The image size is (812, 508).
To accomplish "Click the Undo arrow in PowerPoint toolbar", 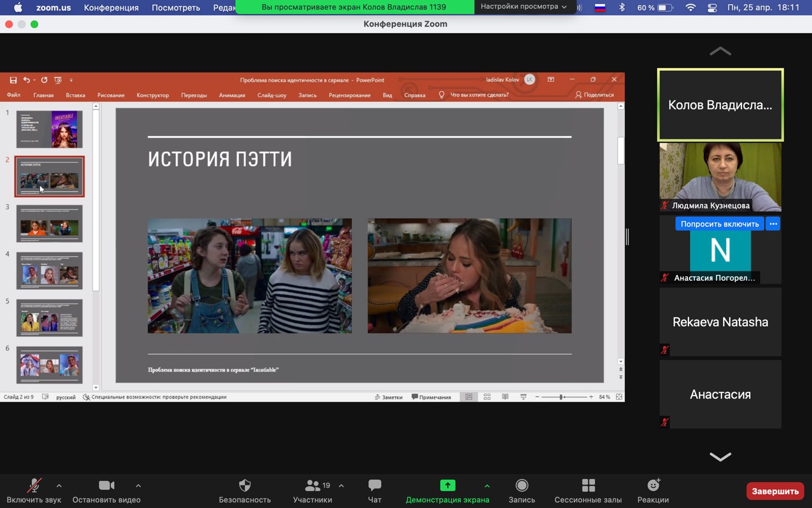I will [x=26, y=80].
